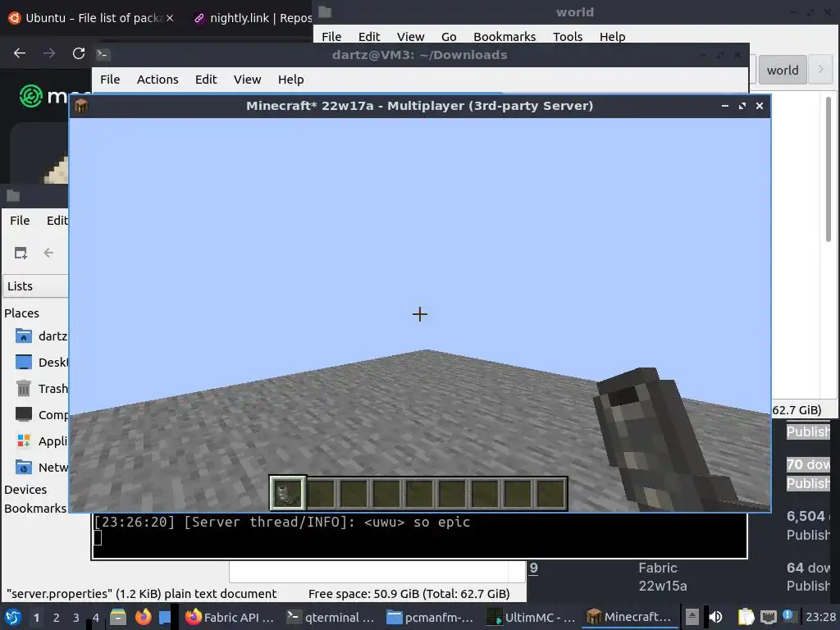Launch file manager from taskbar quicklaunch
840x630 pixels.
pos(118,617)
